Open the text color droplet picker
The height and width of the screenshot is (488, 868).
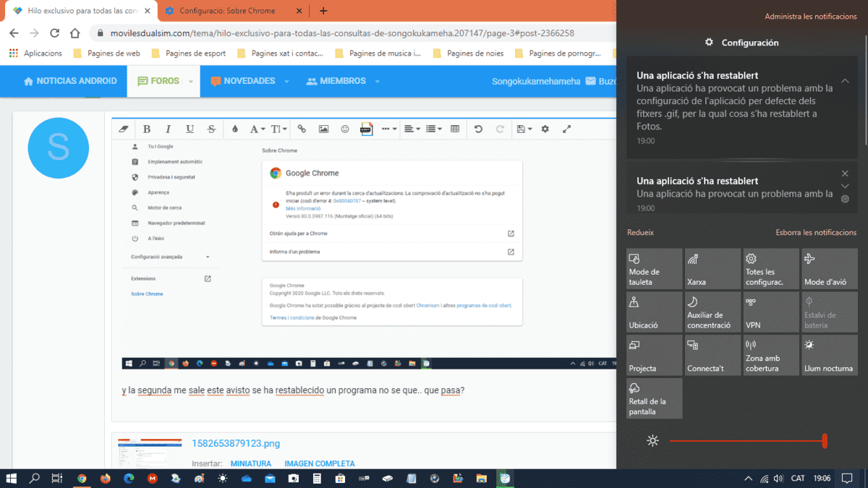[x=235, y=129]
